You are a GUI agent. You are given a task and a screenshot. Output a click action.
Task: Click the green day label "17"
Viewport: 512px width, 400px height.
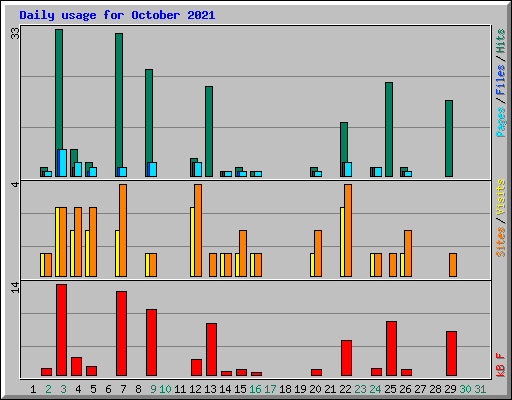click(x=270, y=389)
